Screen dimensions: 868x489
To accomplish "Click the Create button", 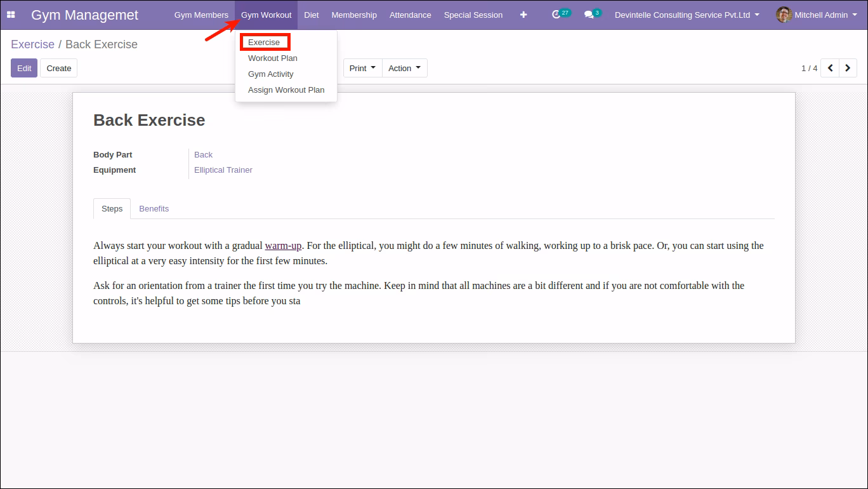I will [59, 68].
